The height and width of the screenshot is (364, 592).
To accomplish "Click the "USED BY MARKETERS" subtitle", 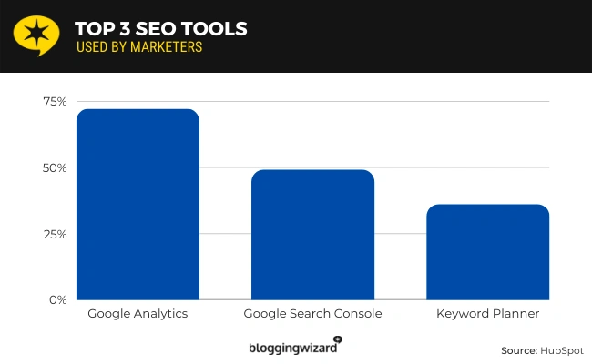I will coord(139,46).
